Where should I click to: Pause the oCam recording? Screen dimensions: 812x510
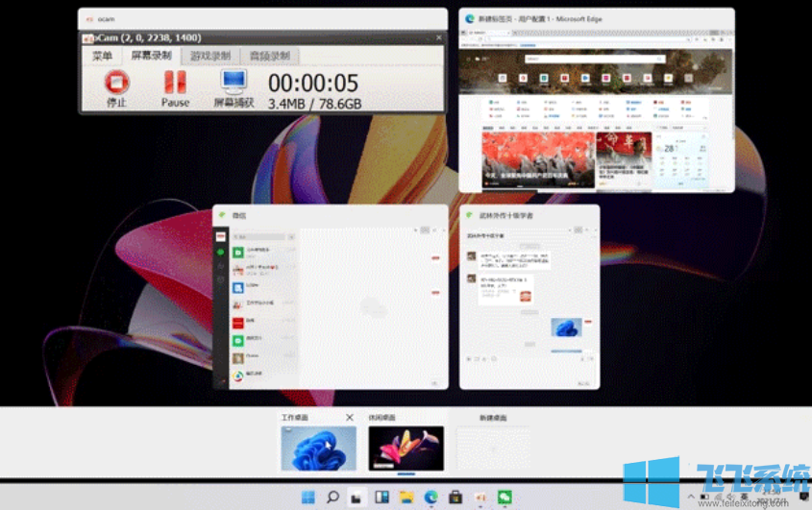coord(175,88)
